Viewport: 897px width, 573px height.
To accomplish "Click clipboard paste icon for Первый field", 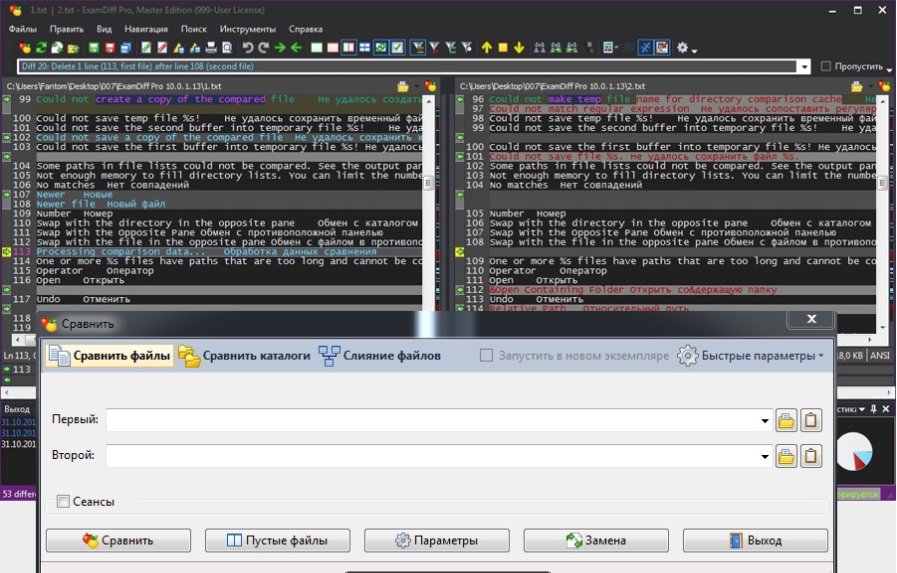I will [811, 420].
